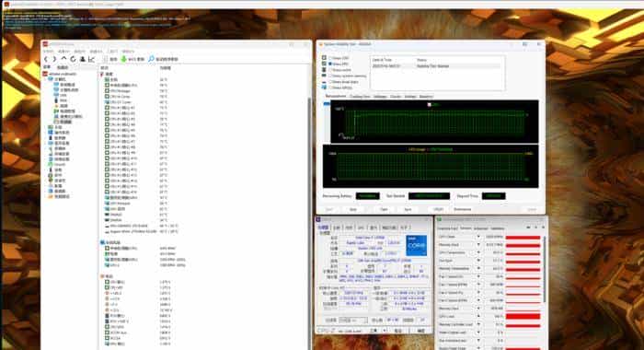Open the GPU Clock sensor dropdown
This screenshot has width=644, height=350.
click(x=478, y=237)
